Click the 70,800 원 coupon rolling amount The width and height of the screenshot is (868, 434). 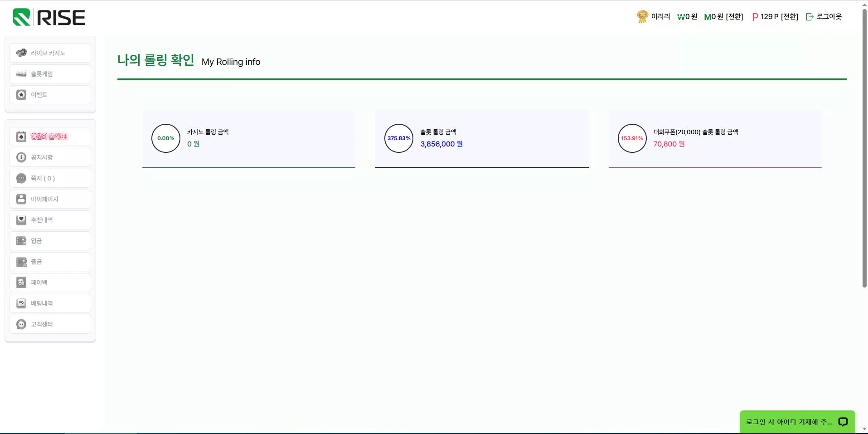point(669,144)
